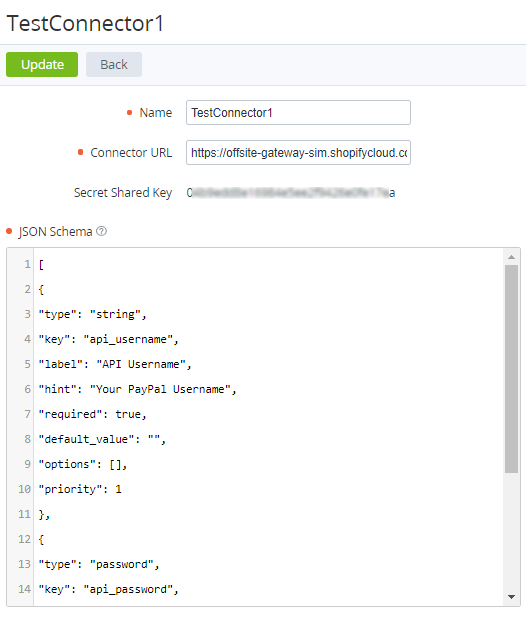
Task: Click the scroll down arrow in JSON editor
Action: tap(511, 597)
